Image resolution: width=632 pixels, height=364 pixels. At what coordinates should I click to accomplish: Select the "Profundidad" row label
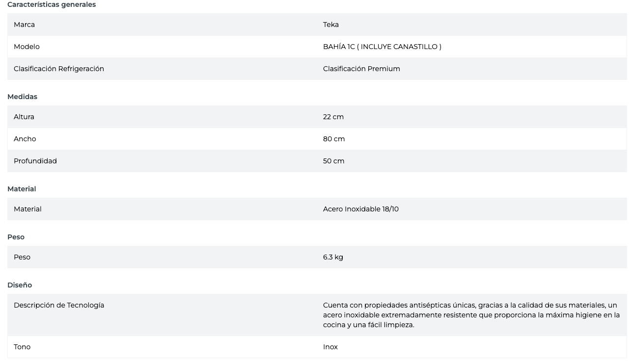pos(35,161)
